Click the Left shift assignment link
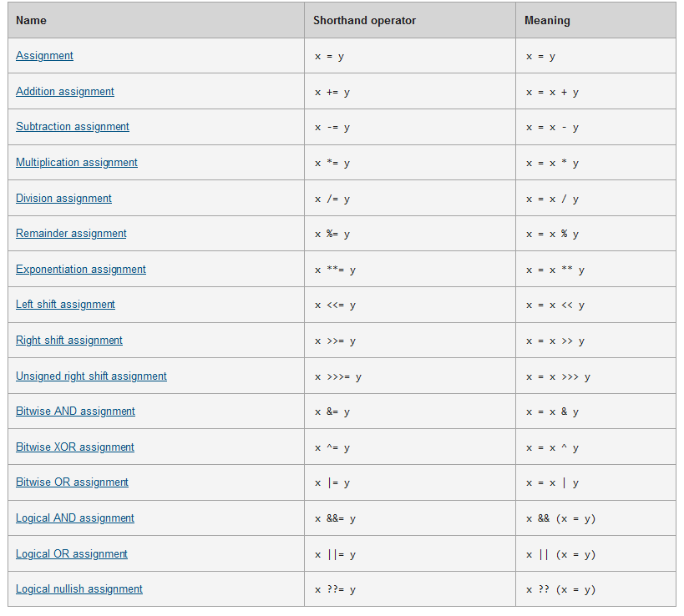The width and height of the screenshot is (684, 616). tap(65, 305)
